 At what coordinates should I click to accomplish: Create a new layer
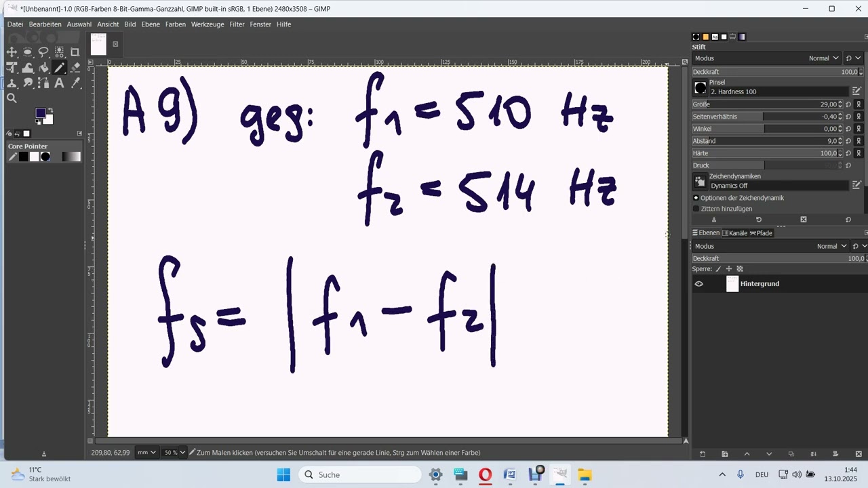pyautogui.click(x=703, y=454)
